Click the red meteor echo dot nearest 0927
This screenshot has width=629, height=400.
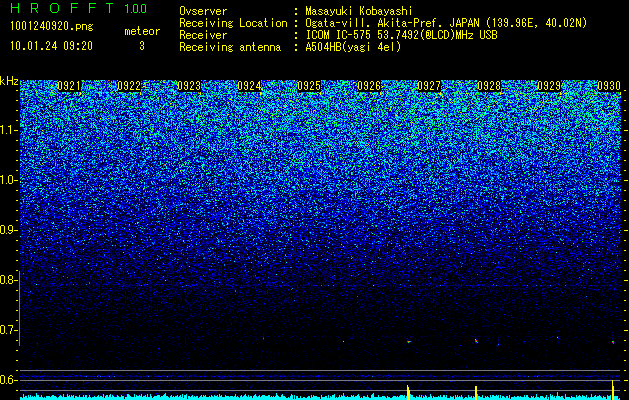coord(409,342)
